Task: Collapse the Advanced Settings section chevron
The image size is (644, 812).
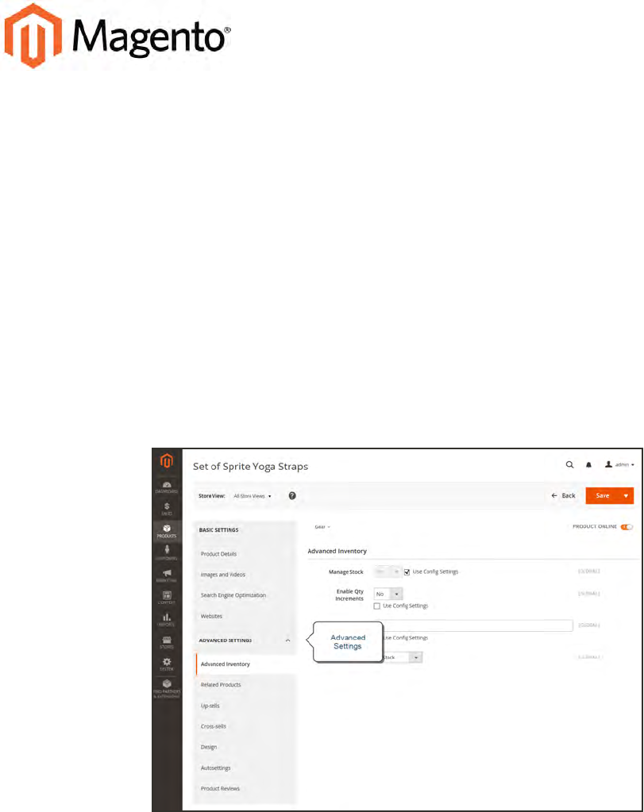Action: pos(288,641)
